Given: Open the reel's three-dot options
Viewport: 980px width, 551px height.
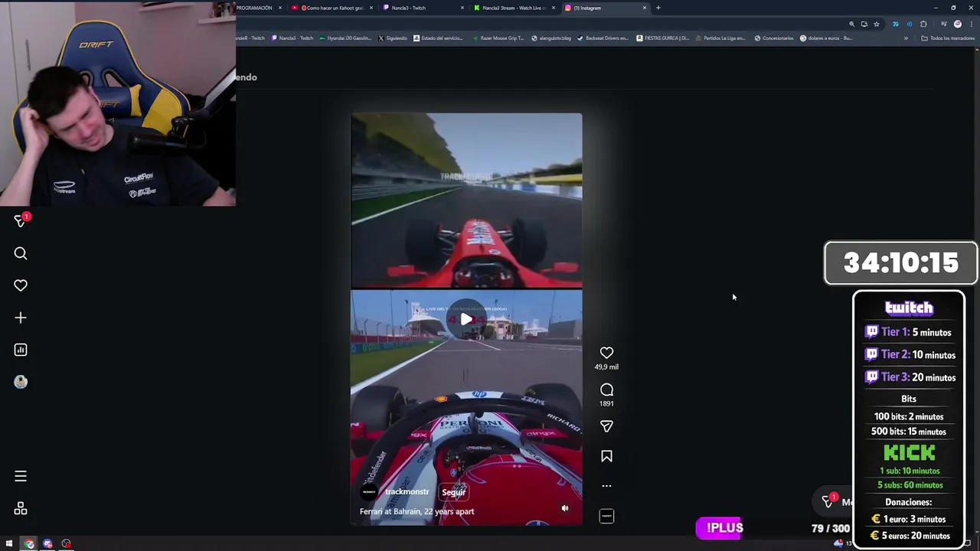Looking at the screenshot, I should [606, 486].
